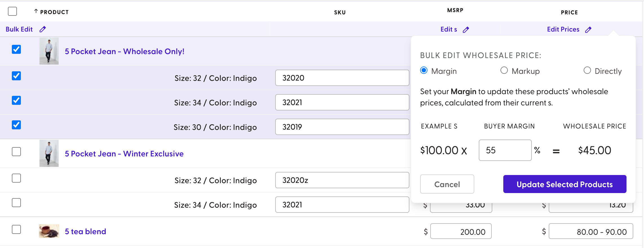Open the 5 tea blend product thumbnail

[49, 231]
